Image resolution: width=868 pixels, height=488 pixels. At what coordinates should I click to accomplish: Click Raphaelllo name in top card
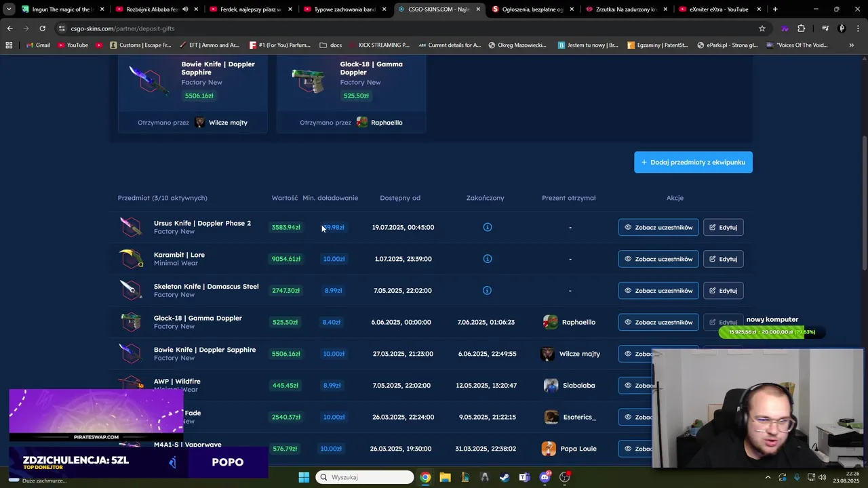point(387,123)
